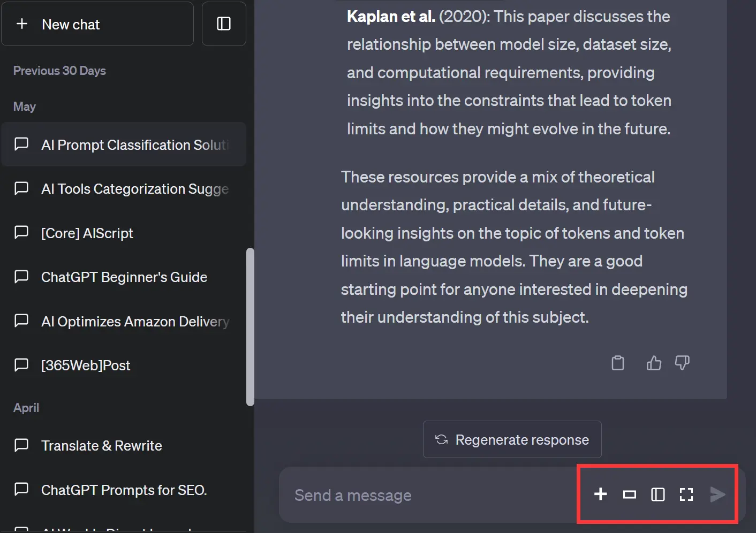Click the Previous 30 Days heading
756x533 pixels.
tap(59, 71)
